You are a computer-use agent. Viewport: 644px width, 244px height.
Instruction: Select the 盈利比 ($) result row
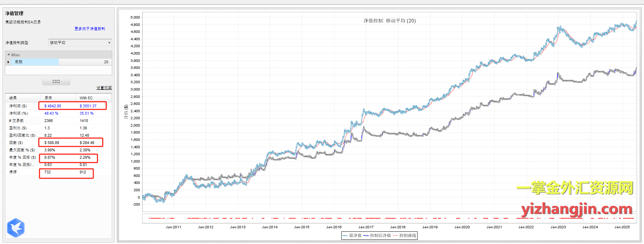click(x=18, y=128)
